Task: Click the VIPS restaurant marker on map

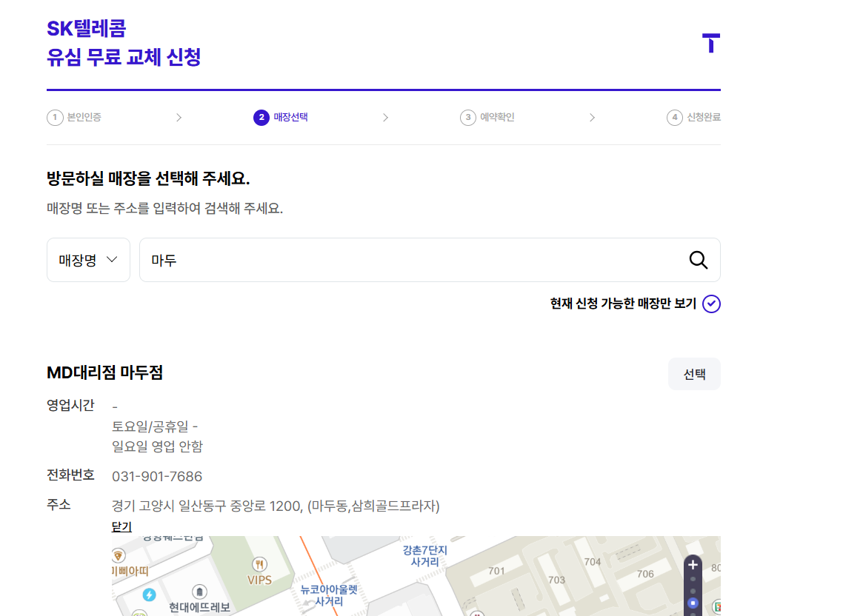Action: [259, 564]
